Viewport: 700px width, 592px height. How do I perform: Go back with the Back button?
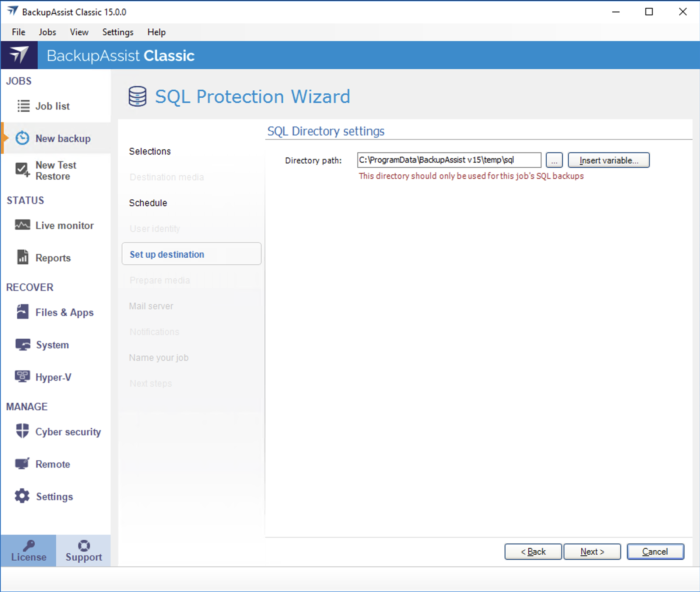(x=533, y=551)
